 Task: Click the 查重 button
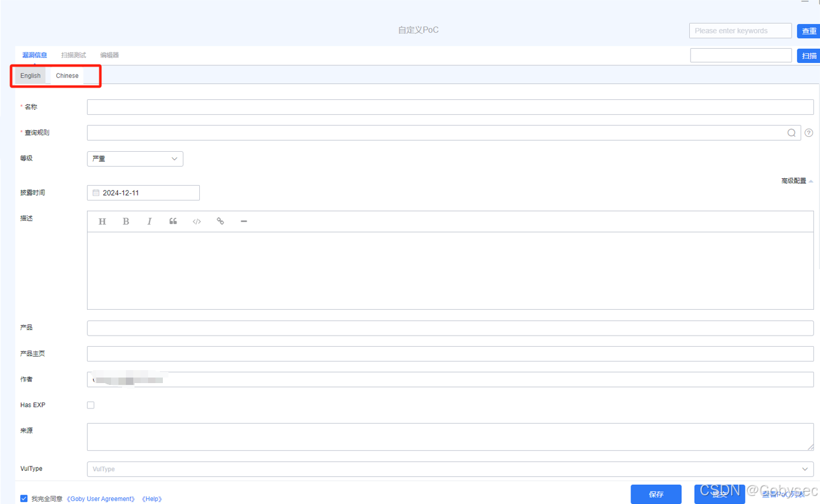click(x=809, y=31)
